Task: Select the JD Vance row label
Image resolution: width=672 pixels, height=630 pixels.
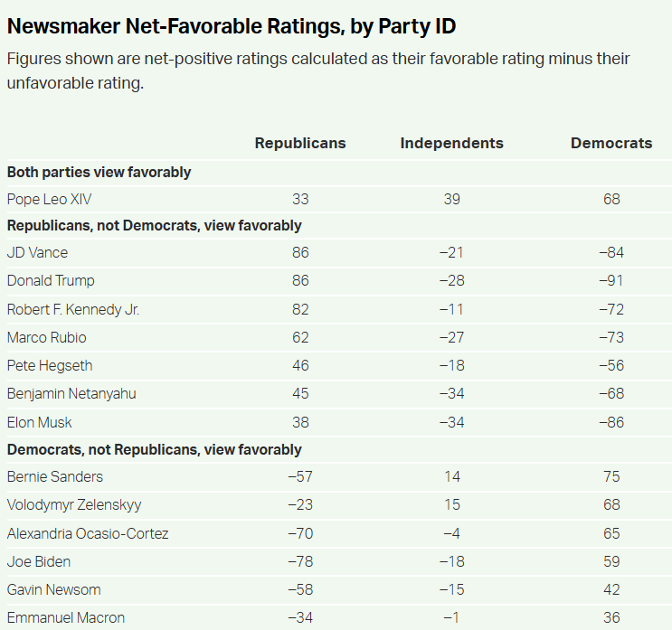Action: click(x=37, y=252)
